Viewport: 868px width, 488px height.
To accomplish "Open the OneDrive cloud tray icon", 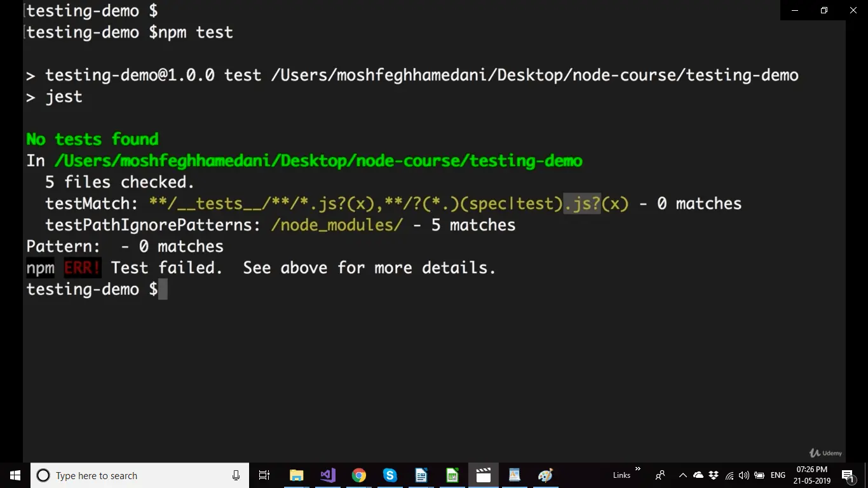I will pos(698,475).
